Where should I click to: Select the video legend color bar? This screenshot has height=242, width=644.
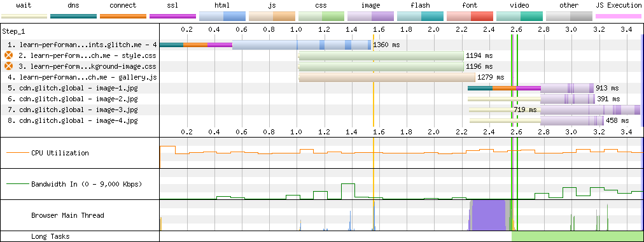pos(519,17)
